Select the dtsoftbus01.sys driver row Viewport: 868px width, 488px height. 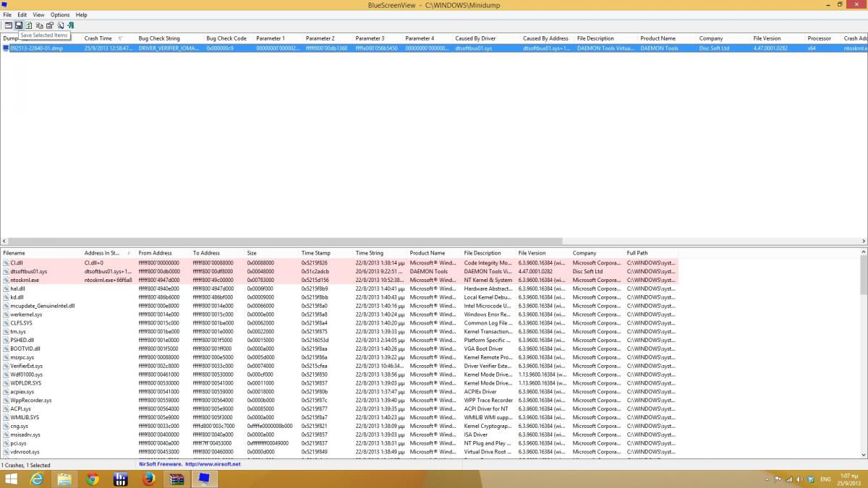[x=340, y=271]
